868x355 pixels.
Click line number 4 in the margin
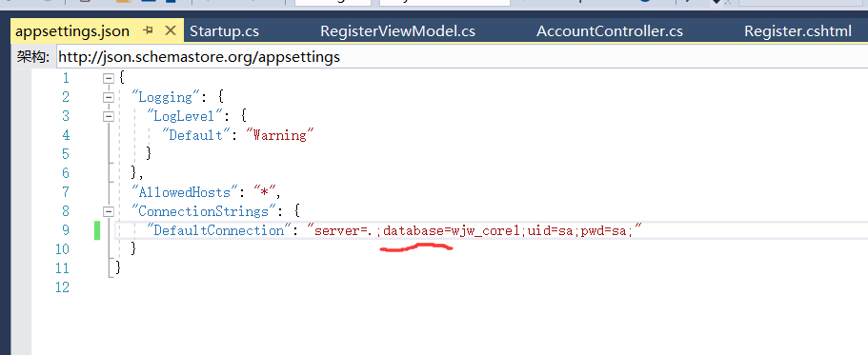[x=66, y=135]
